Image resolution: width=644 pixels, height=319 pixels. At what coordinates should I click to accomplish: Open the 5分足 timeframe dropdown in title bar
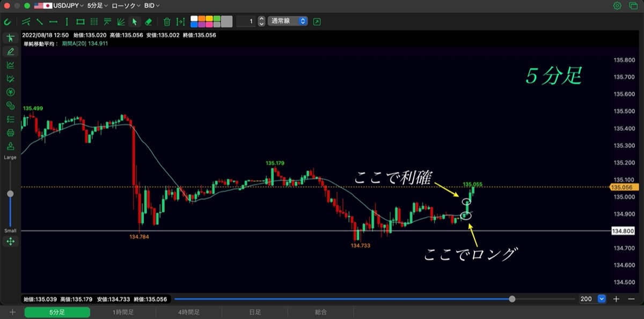click(x=97, y=5)
